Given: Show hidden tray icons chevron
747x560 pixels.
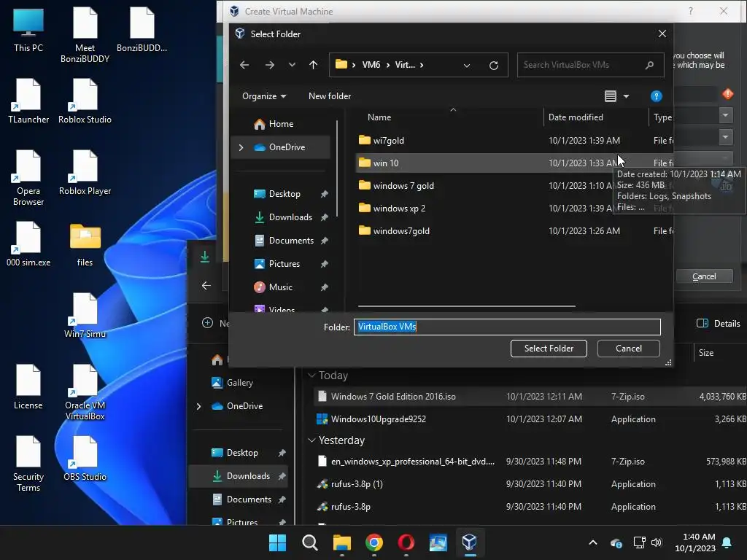Looking at the screenshot, I should pos(593,542).
